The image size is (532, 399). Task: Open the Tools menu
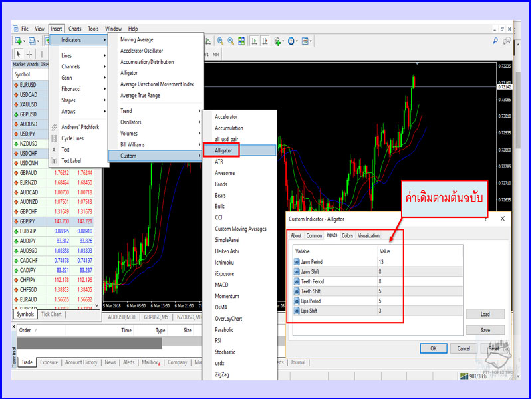[x=93, y=29]
